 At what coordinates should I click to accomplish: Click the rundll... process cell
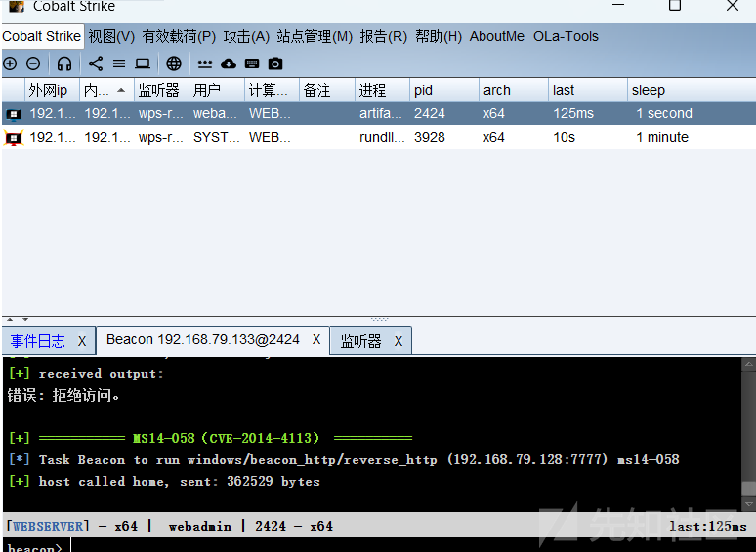pyautogui.click(x=382, y=138)
